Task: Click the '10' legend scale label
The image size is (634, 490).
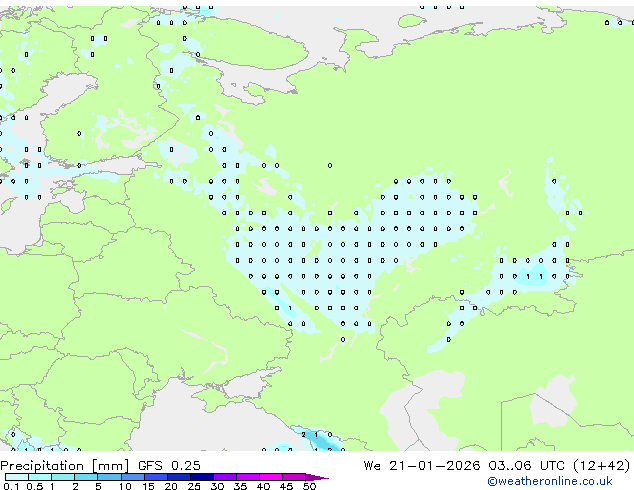Action: (125, 486)
